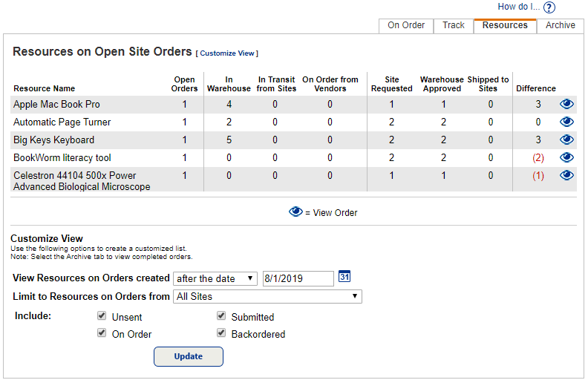Click the On Order from Vendors header

[x=330, y=84]
